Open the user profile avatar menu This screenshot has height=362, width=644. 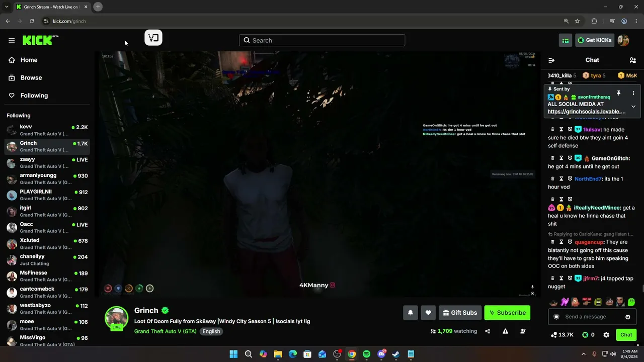click(623, 40)
